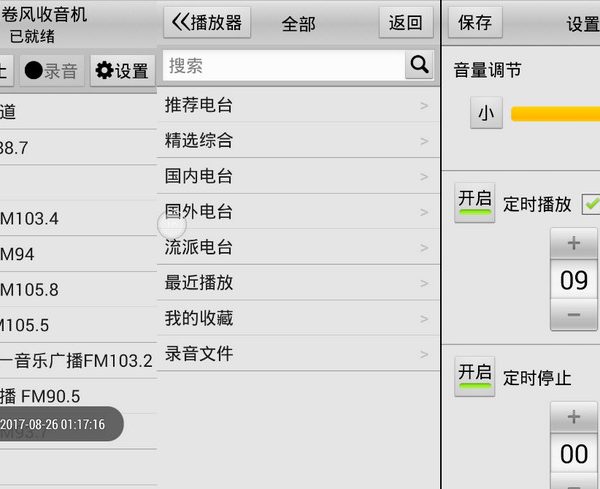Toggle the 开启 button for 定时停止
The image size is (600, 489).
coord(474,376)
